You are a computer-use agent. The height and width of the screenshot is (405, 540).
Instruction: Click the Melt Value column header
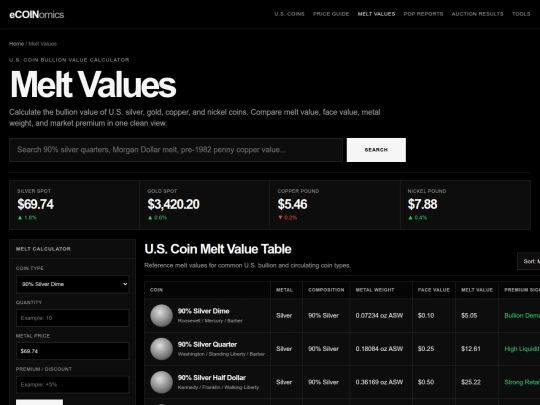click(x=477, y=290)
